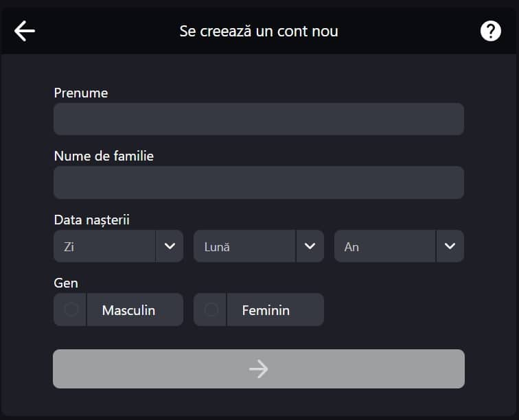The width and height of the screenshot is (519, 420).
Task: Select the Feminin radio circle
Action: coord(211,310)
